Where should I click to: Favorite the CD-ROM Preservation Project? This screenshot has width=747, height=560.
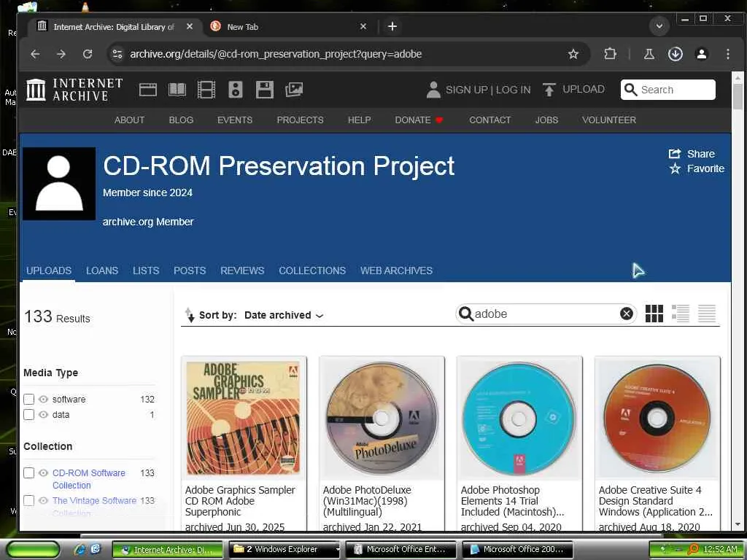point(697,168)
